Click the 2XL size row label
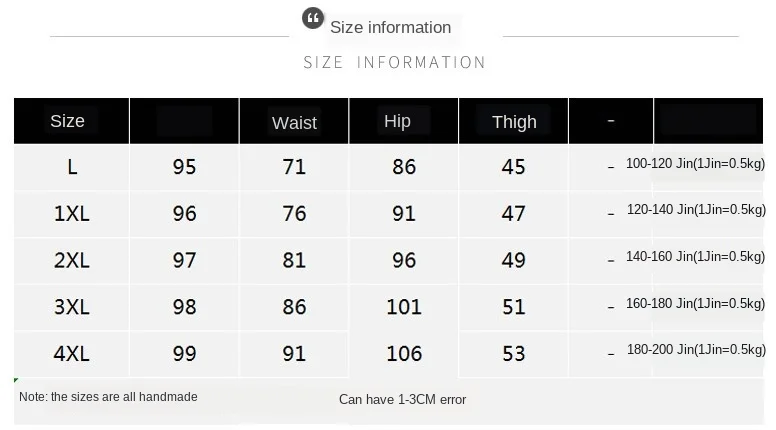 72,260
